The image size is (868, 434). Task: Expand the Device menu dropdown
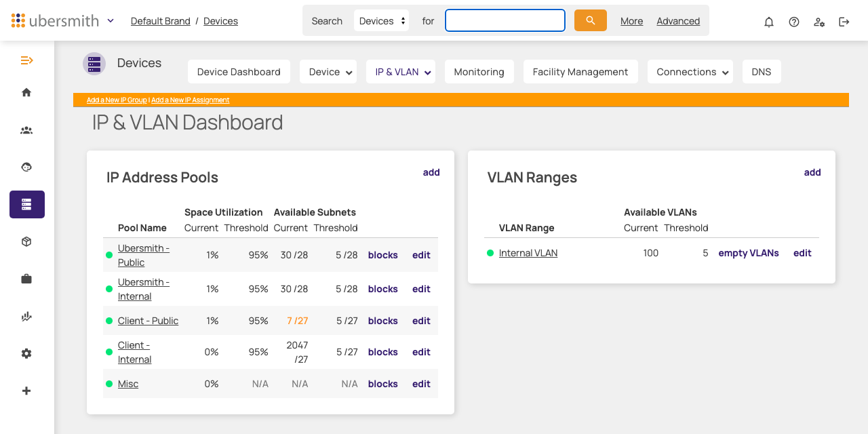click(328, 72)
